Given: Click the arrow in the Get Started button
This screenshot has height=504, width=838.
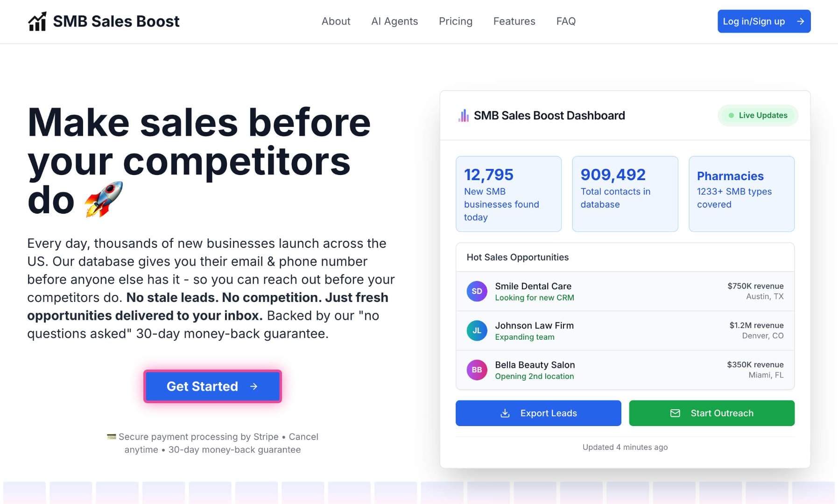Looking at the screenshot, I should 254,386.
